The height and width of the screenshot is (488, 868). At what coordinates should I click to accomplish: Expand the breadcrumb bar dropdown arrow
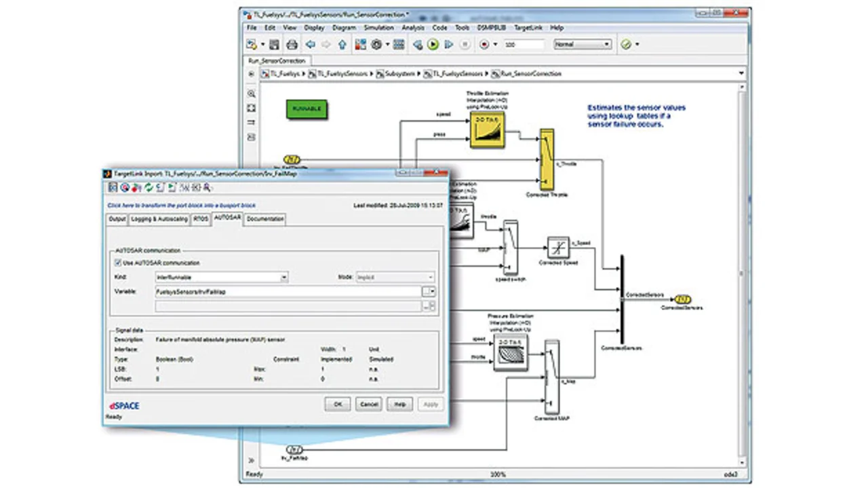741,73
